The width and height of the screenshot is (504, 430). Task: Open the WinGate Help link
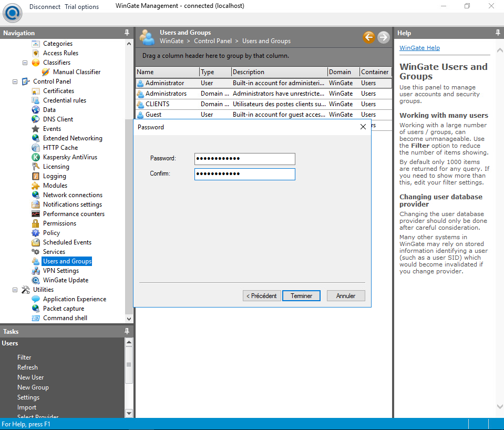point(419,48)
